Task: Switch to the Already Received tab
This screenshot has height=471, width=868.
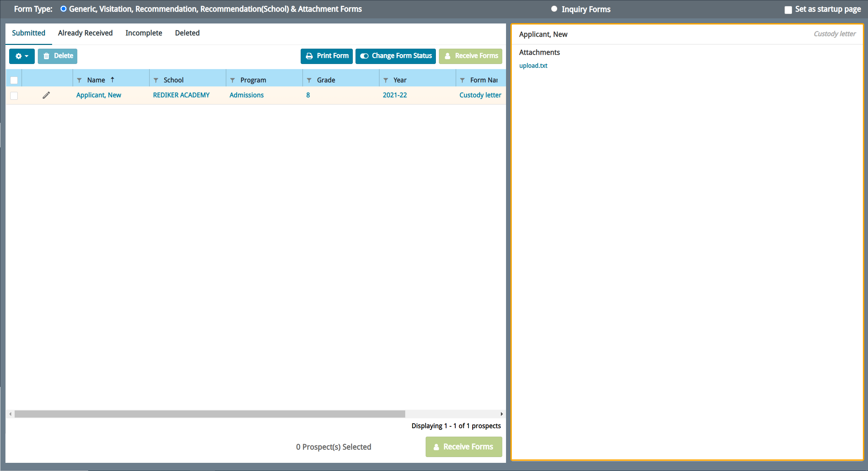Action: [x=85, y=33]
